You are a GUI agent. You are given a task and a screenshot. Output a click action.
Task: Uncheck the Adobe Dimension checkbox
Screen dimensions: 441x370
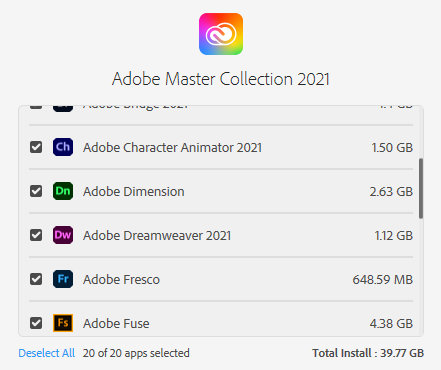36,191
